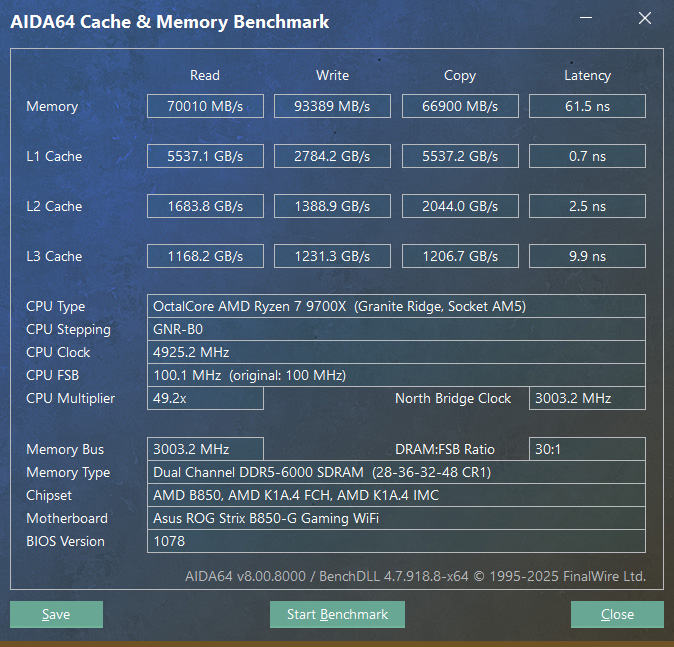Screen dimensions: 674x647
Task: Select the Memory Write 93389 MB/s field
Action: click(332, 106)
